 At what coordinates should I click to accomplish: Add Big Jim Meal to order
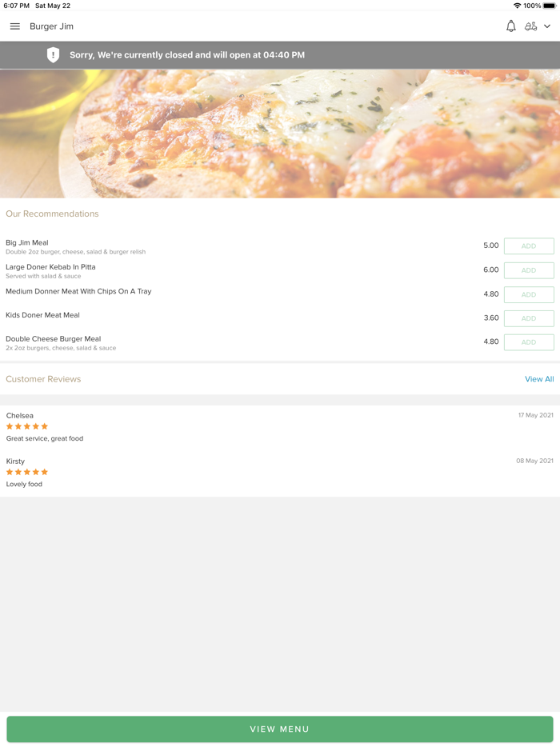[x=529, y=246]
